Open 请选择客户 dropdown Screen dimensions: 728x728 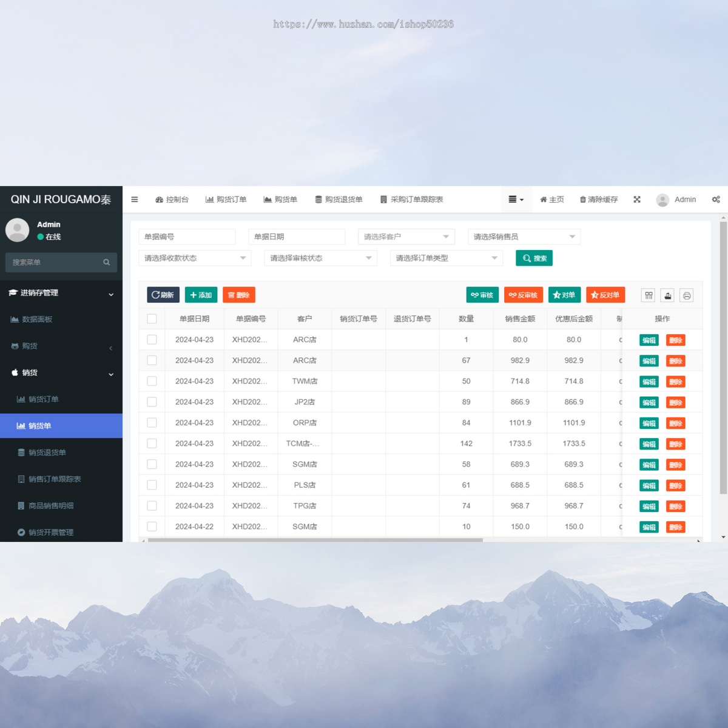pos(406,237)
